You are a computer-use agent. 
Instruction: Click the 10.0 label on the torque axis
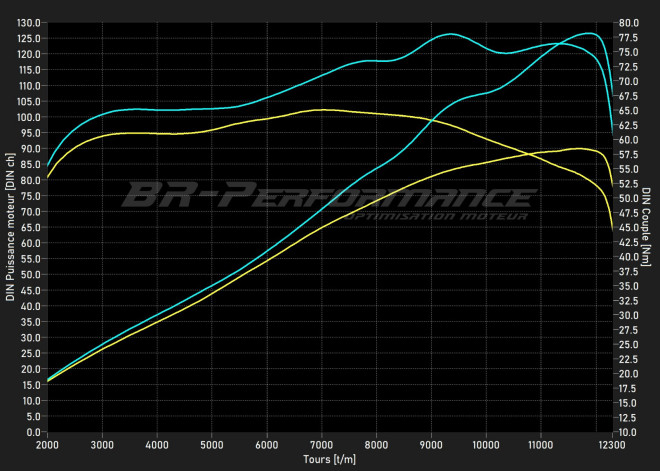tap(629, 432)
